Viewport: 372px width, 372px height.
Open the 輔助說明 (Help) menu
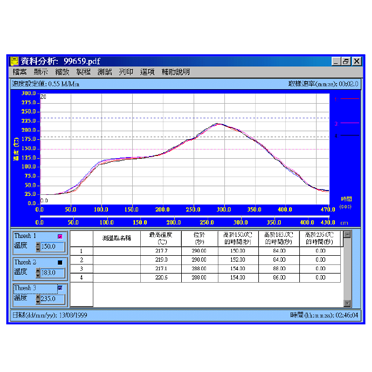click(x=176, y=72)
